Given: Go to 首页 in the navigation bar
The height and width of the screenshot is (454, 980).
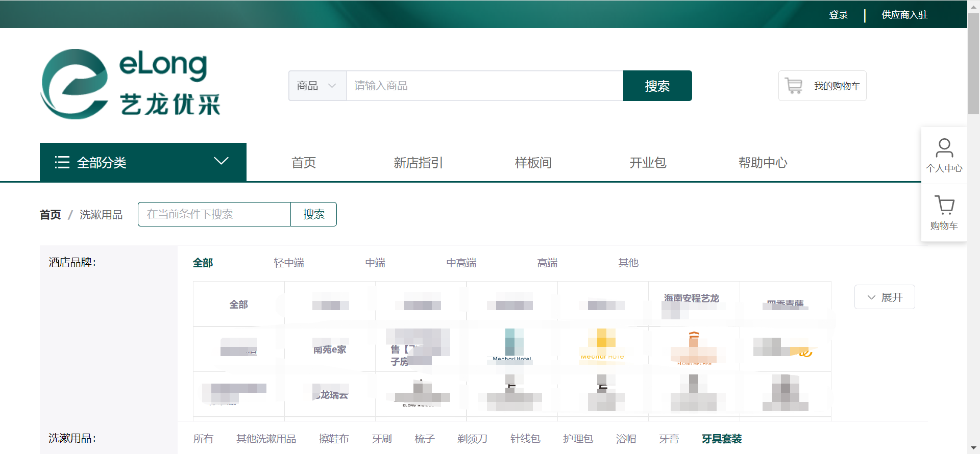Looking at the screenshot, I should point(304,163).
